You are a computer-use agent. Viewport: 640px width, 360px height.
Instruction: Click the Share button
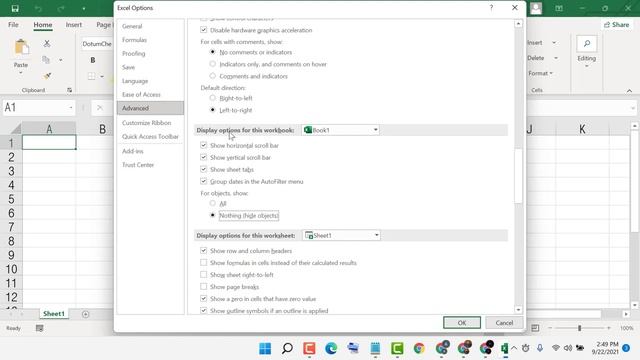[617, 24]
